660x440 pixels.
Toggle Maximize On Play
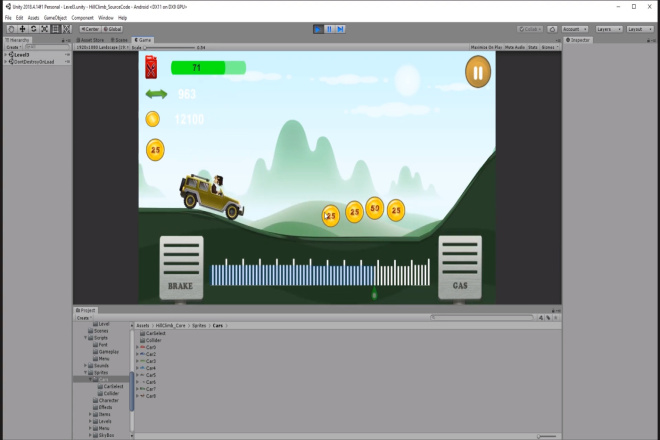click(x=486, y=48)
